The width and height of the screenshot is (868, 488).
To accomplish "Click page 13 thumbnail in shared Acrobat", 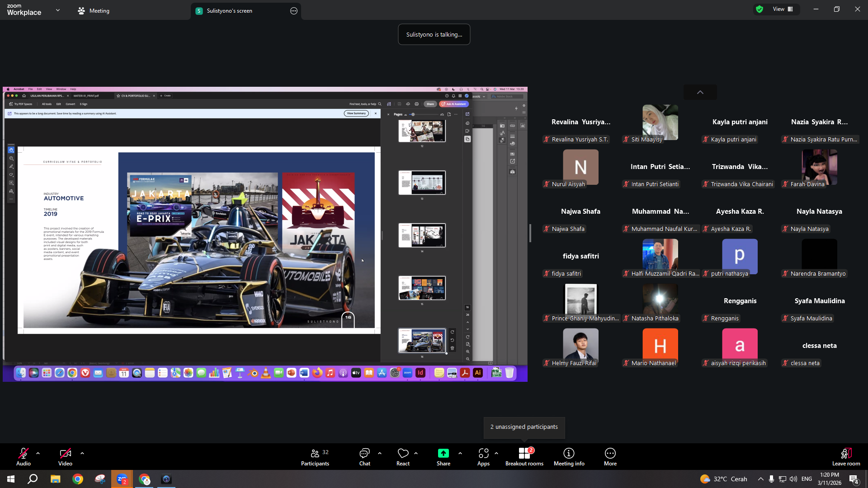I will point(422,183).
